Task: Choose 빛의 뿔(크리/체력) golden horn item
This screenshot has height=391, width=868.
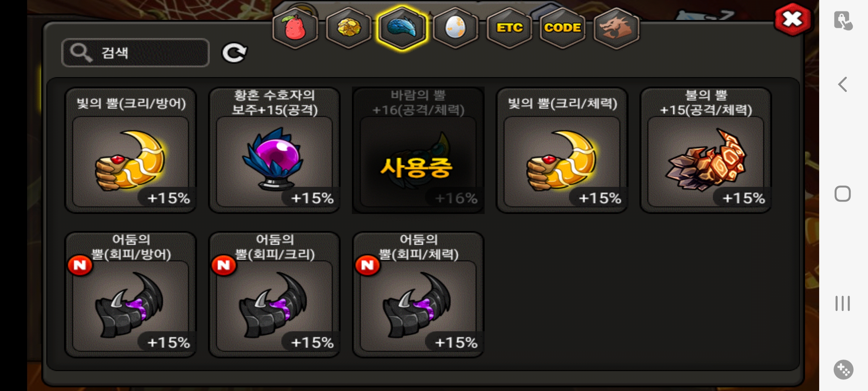Action: (562, 150)
